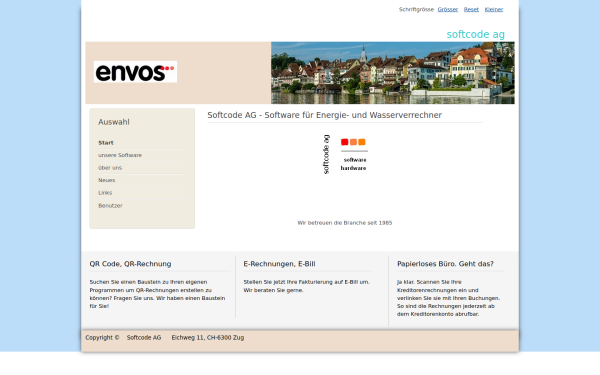Click the Auswahl sidebar heading

click(114, 122)
